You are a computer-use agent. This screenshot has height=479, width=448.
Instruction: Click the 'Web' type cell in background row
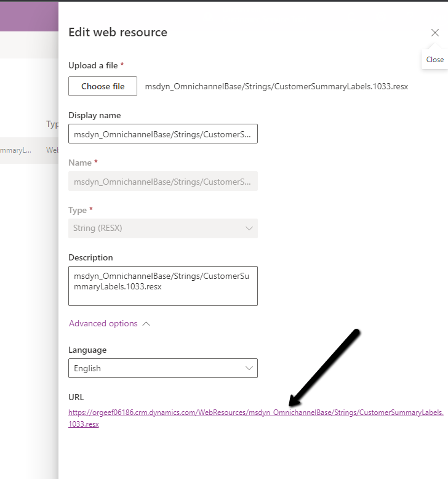52,150
